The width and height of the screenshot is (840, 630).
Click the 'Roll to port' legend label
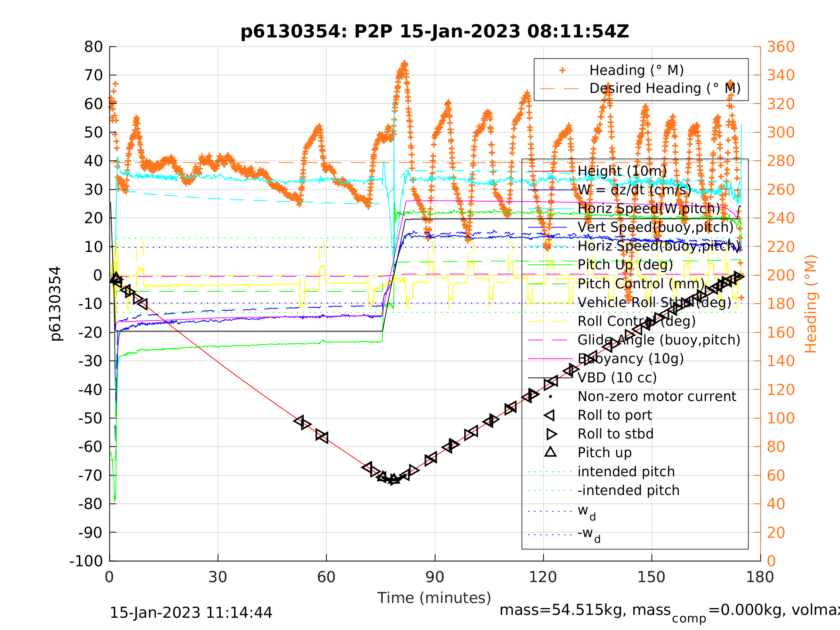click(615, 415)
